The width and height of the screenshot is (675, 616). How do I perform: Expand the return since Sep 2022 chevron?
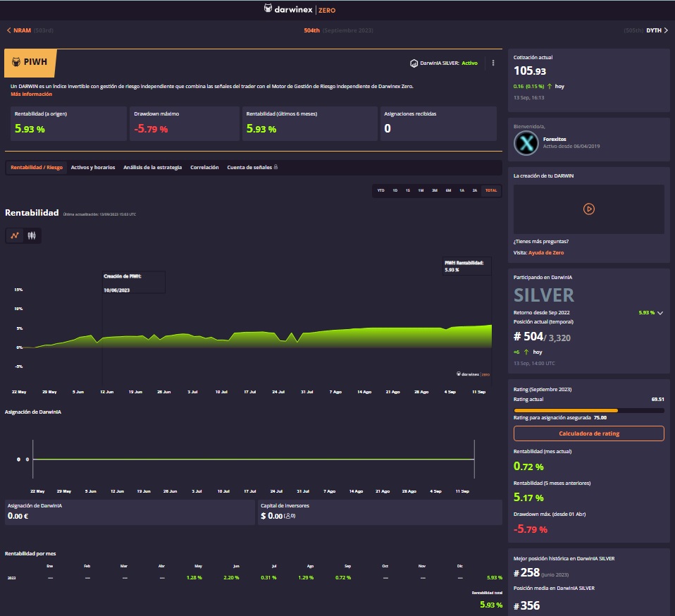click(x=660, y=312)
